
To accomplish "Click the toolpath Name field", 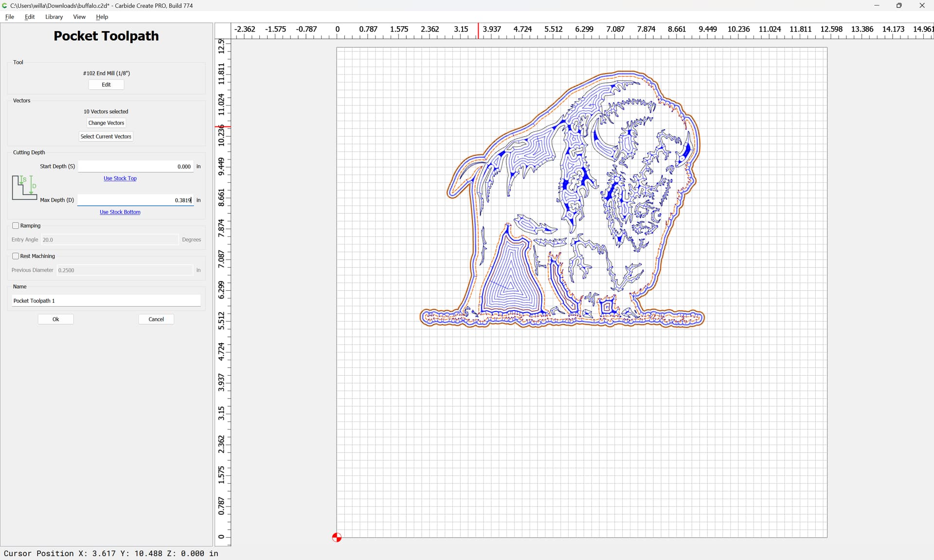I will tap(106, 301).
